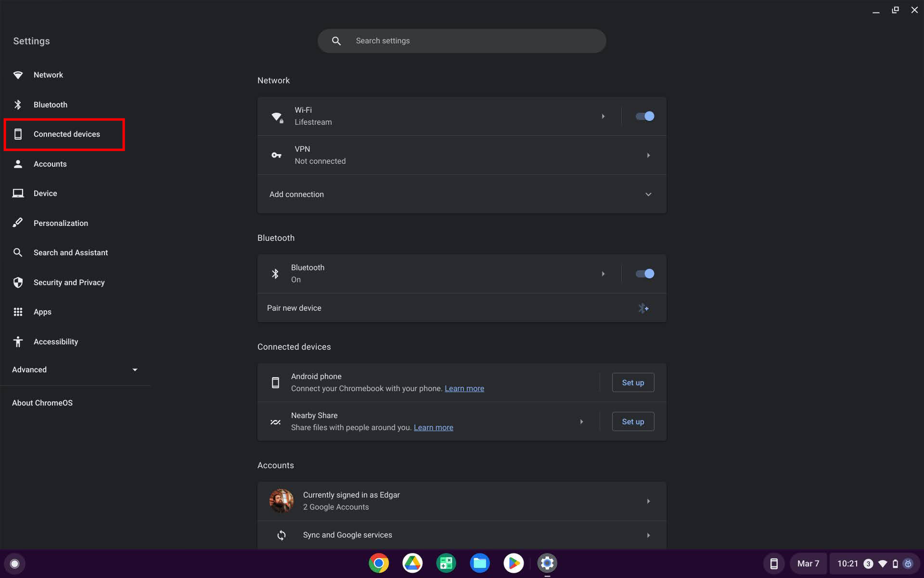Open the Files app in the shelf
Viewport: 924px width, 578px height.
click(x=480, y=563)
